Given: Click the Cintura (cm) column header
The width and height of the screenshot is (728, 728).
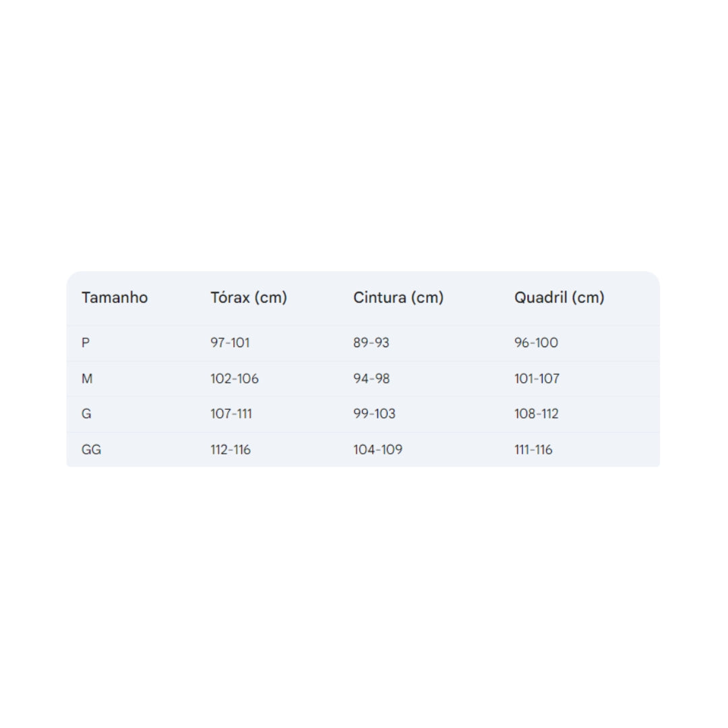Looking at the screenshot, I should click(x=398, y=297).
